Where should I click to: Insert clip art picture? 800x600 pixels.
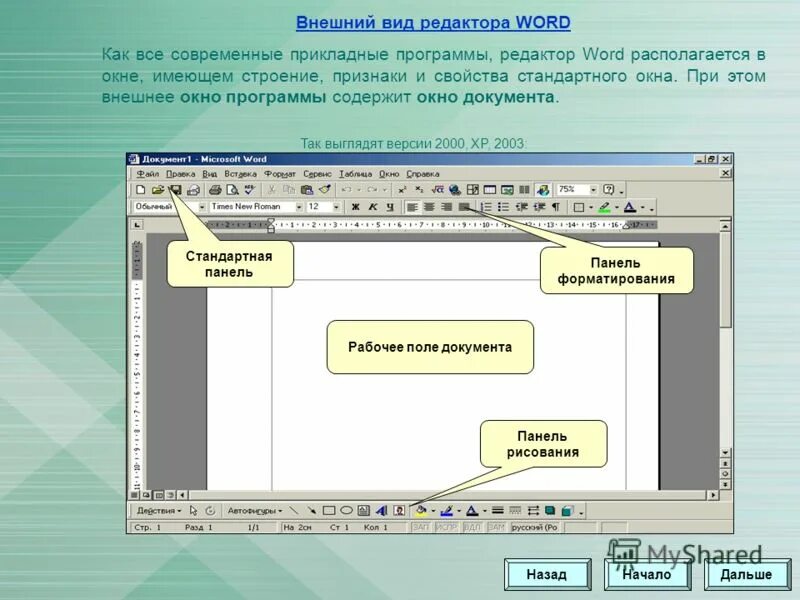click(x=399, y=510)
